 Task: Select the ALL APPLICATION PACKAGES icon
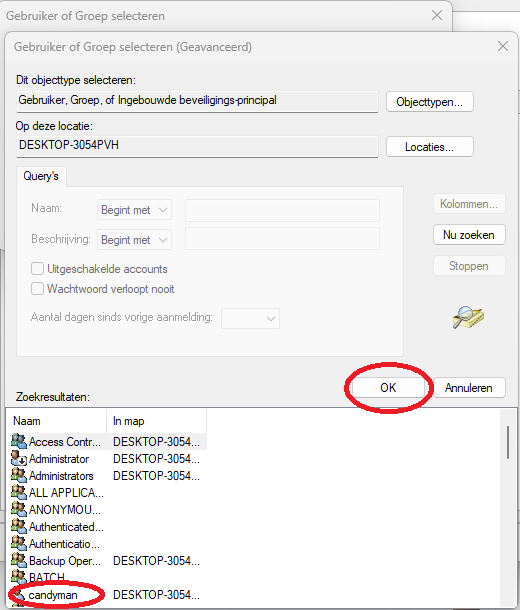(19, 493)
